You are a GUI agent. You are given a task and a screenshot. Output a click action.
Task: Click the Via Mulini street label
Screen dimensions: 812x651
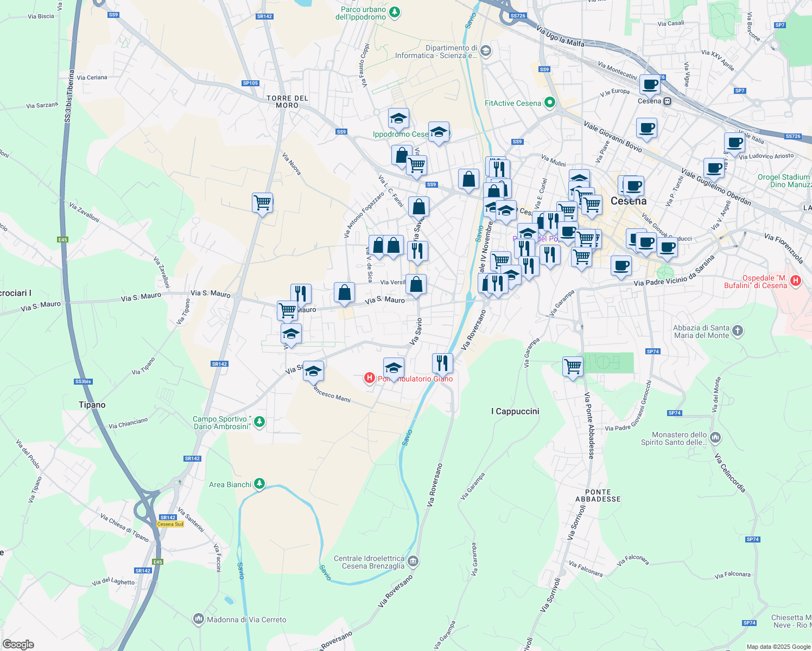554,160
